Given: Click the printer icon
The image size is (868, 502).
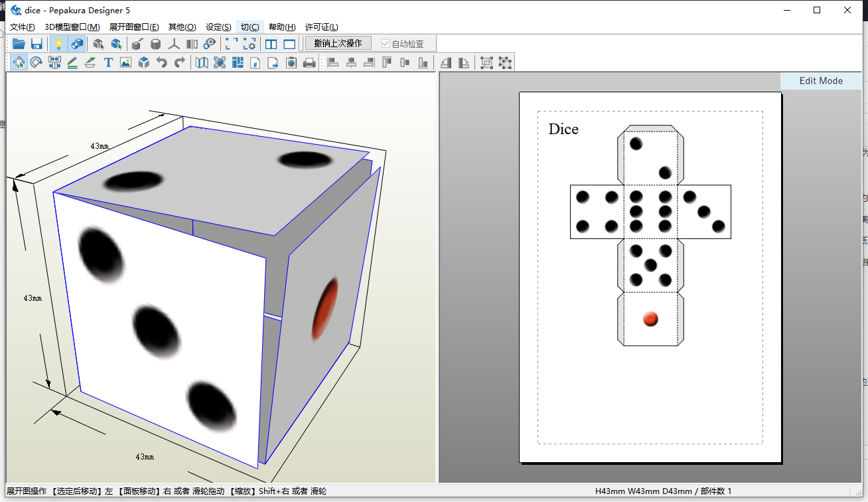Looking at the screenshot, I should click(309, 62).
